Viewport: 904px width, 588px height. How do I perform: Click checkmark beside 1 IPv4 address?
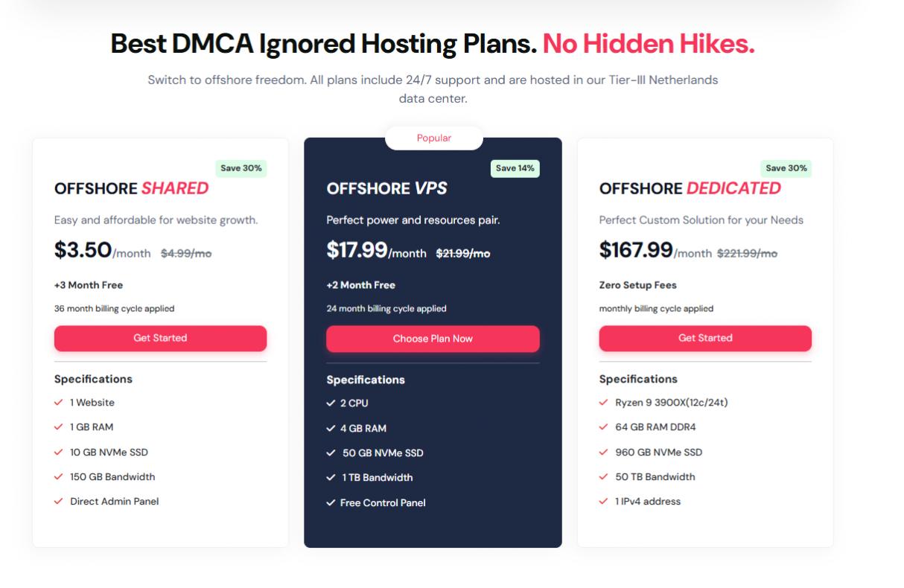tap(603, 502)
